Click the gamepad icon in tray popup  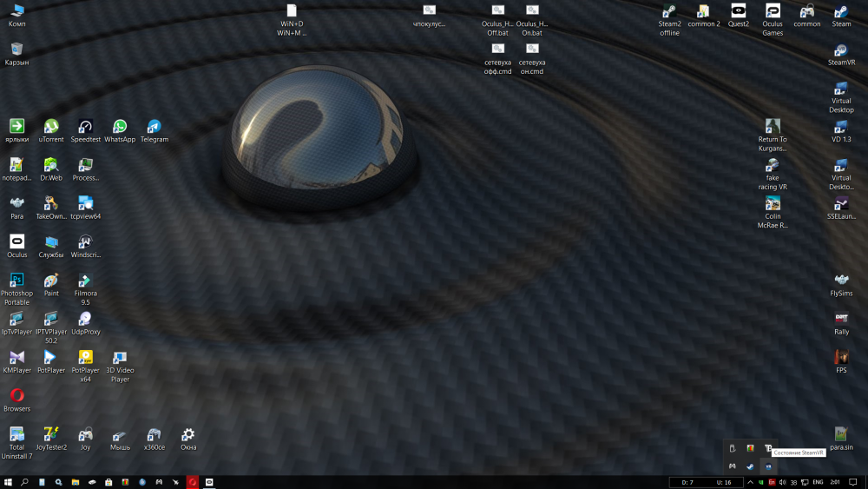pyautogui.click(x=732, y=466)
